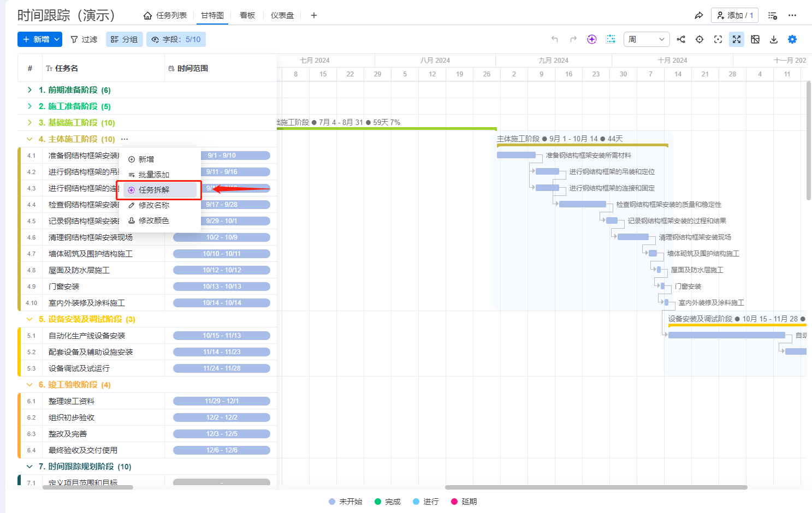Collapse group 5. 设备安装及调试阶段
This screenshot has width=812, height=513.
29,319
